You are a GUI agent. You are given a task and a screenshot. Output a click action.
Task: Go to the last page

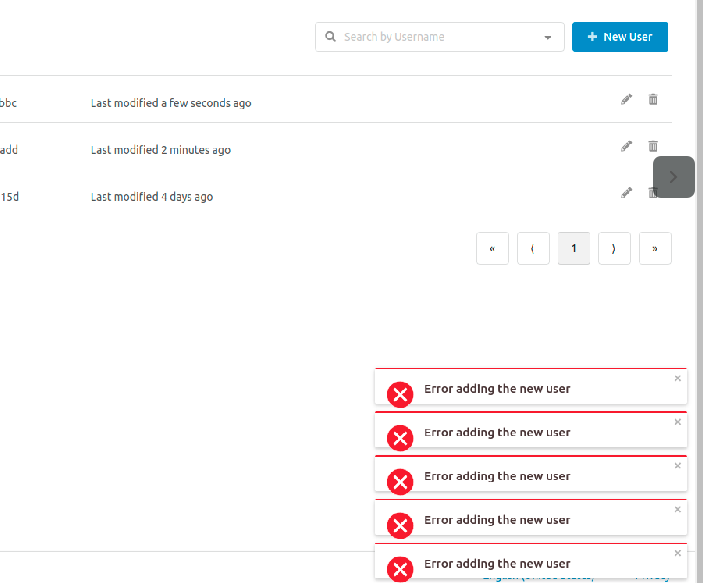(x=655, y=248)
